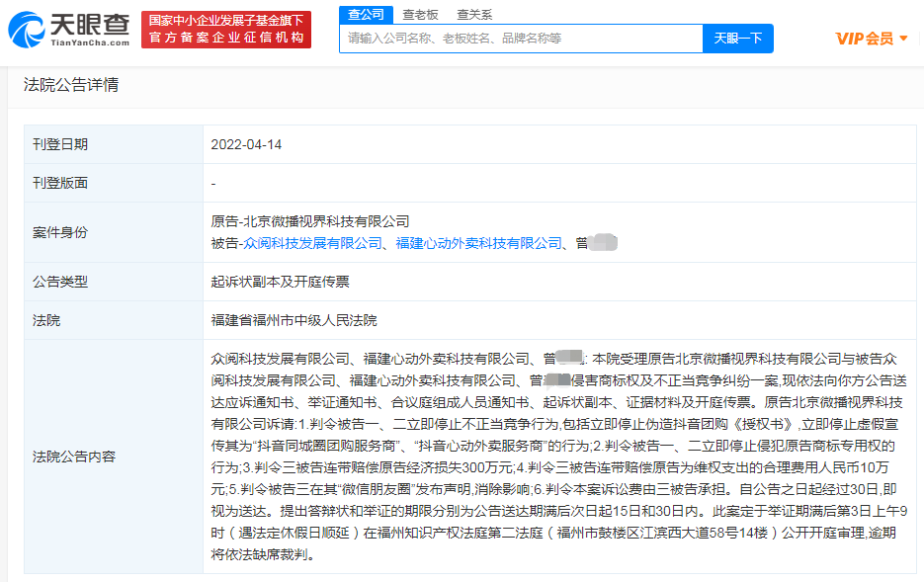
Task: Focus the company name search input
Action: [521, 39]
